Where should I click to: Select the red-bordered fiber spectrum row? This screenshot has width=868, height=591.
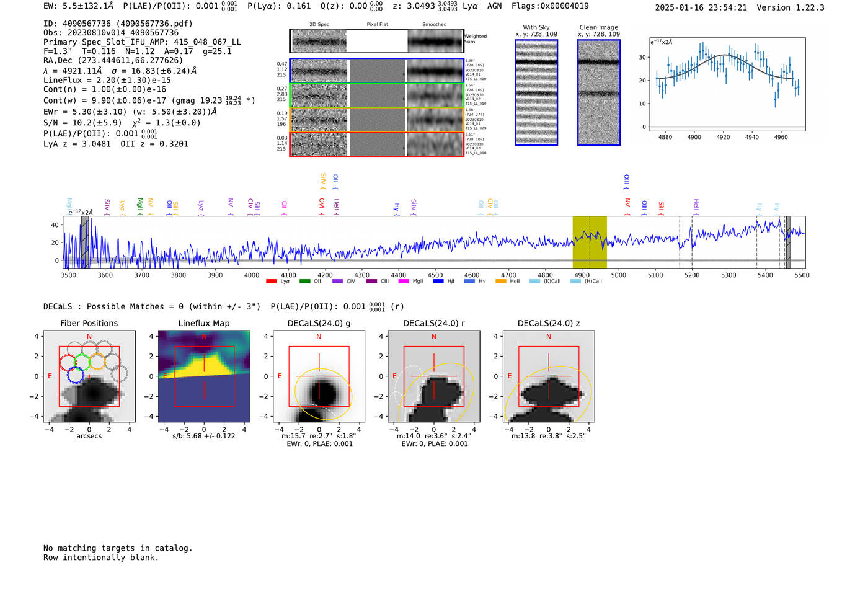coord(377,144)
